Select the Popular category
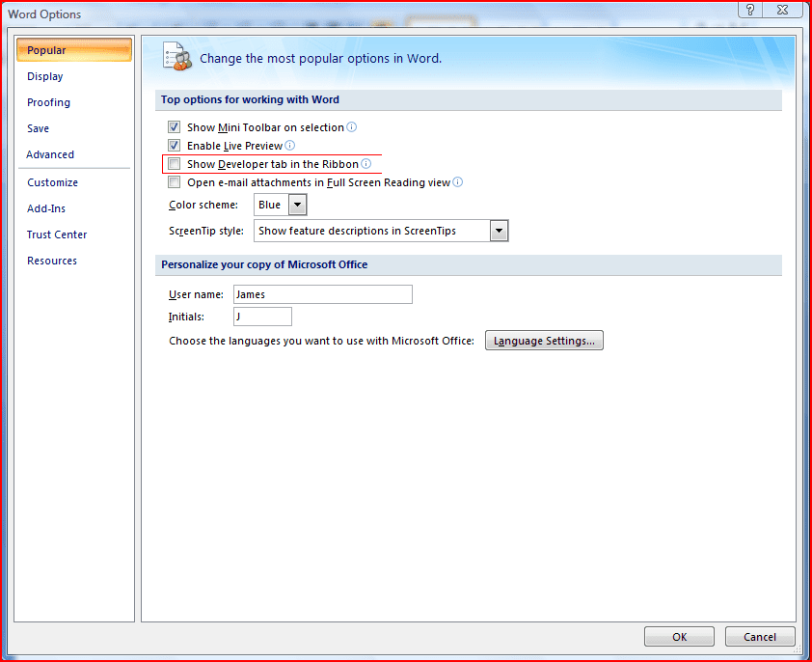The image size is (812, 662). click(74, 50)
